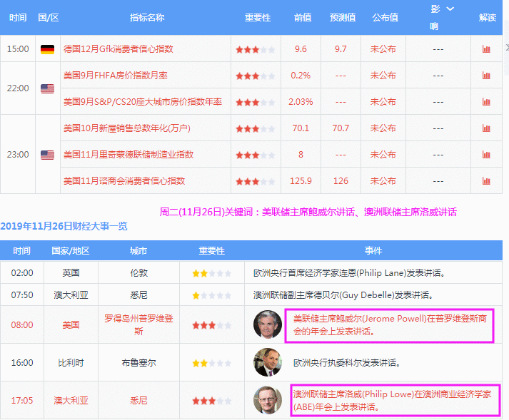This screenshot has width=509, height=420.
Task: Click the 国家/地区 column header
Action: [71, 251]
